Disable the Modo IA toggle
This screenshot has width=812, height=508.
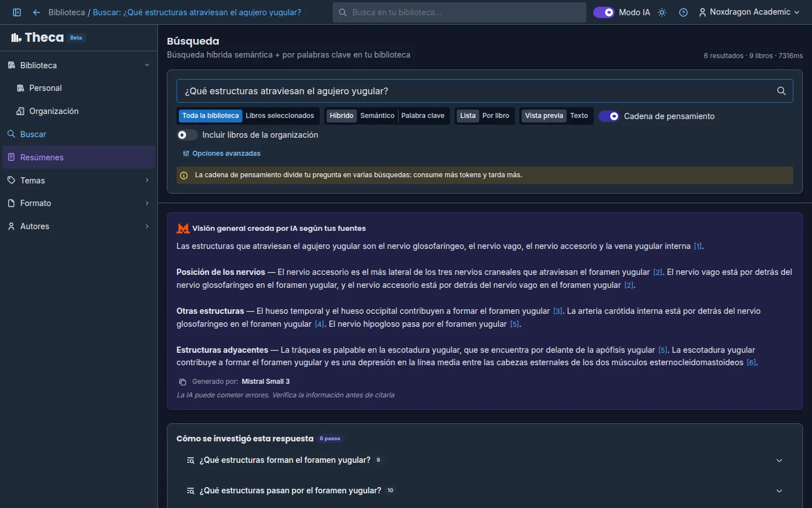(604, 12)
